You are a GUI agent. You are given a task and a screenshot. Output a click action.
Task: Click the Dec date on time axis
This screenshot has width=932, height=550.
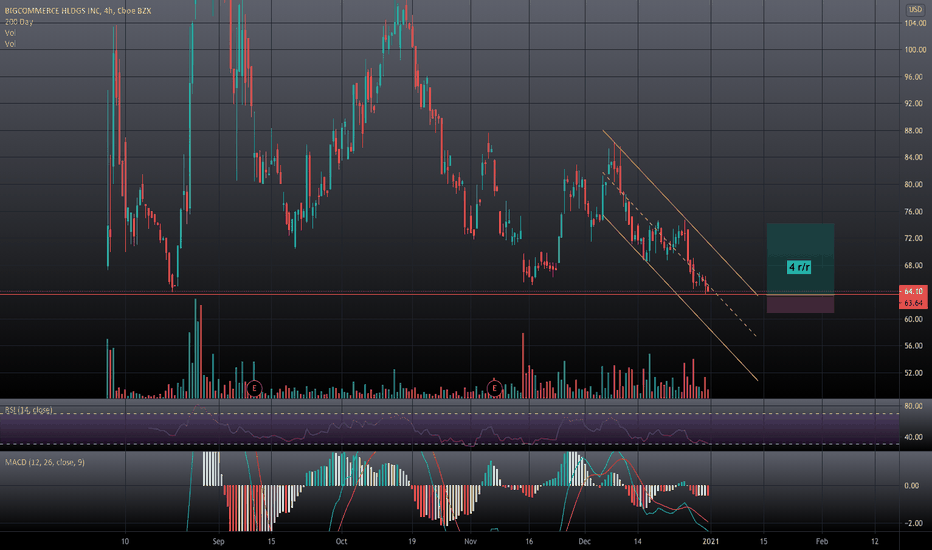[x=584, y=542]
